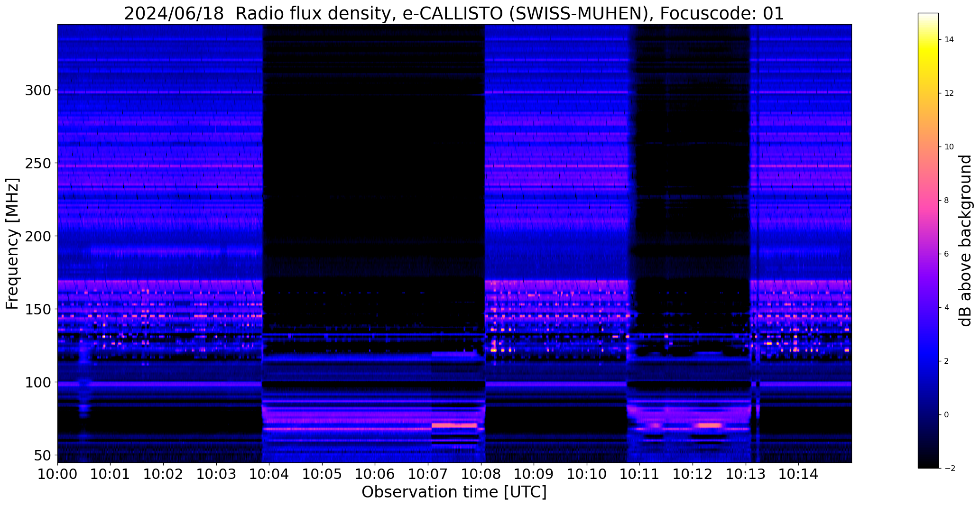
Task: Click the 200 MHz frequency tick label
Action: tap(38, 236)
